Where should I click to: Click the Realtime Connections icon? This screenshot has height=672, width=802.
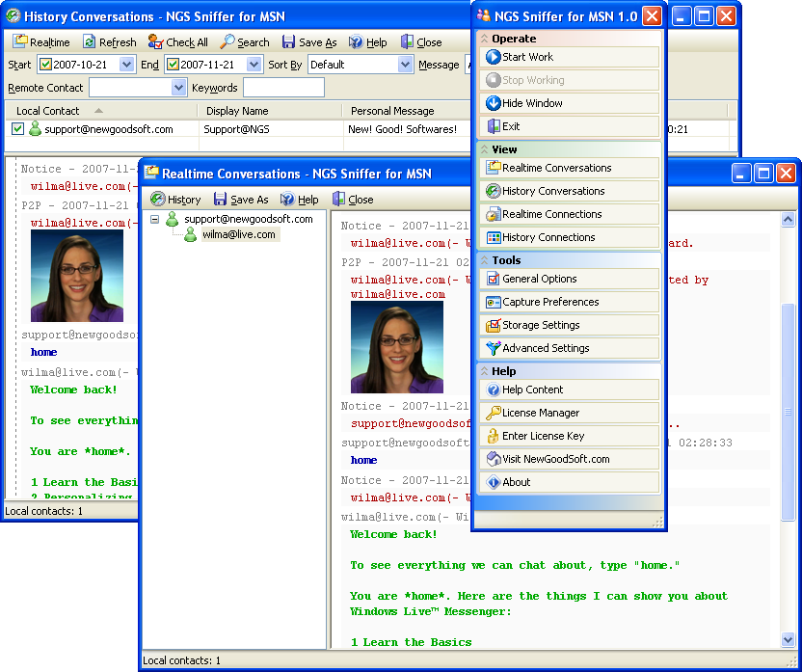[x=494, y=214]
